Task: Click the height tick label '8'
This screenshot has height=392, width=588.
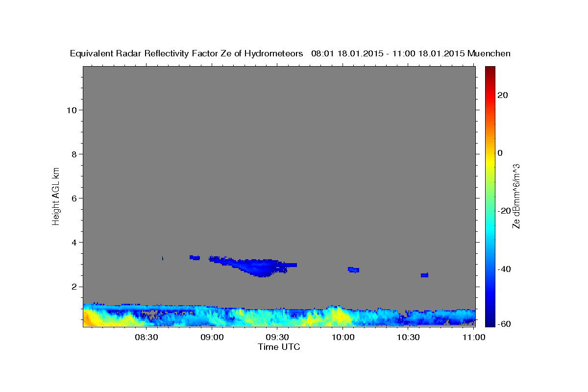Action: coord(73,154)
